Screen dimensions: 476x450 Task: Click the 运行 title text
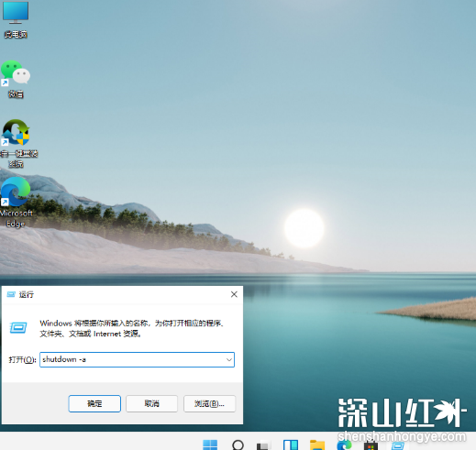[27, 294]
